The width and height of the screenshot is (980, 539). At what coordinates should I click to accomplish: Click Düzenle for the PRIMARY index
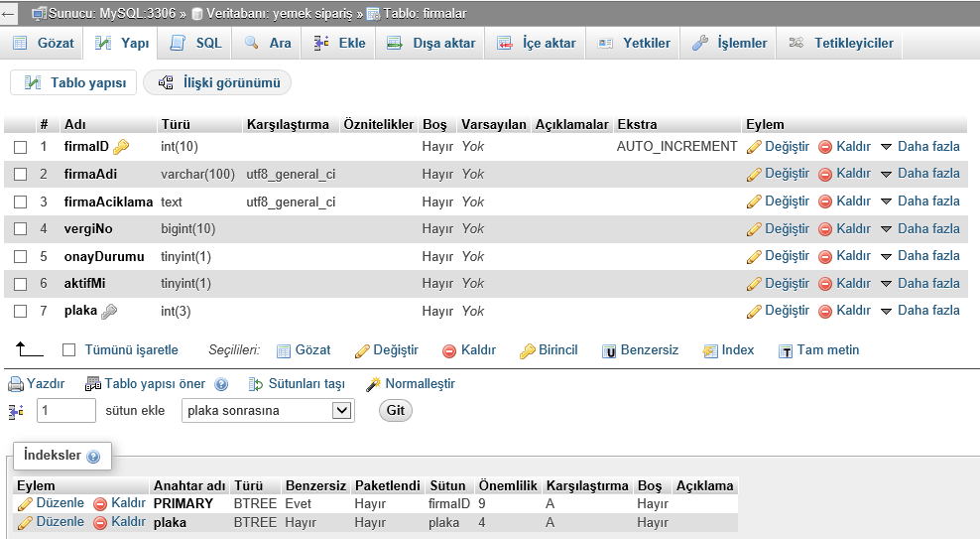point(52,504)
